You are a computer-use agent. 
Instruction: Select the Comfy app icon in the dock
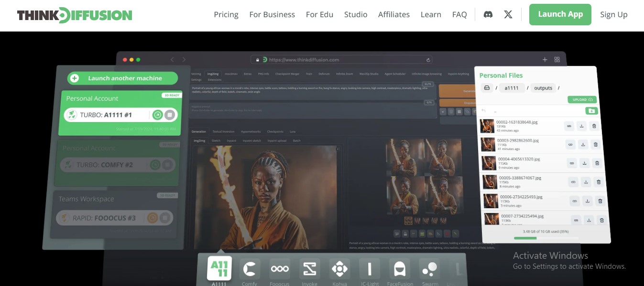(x=250, y=269)
